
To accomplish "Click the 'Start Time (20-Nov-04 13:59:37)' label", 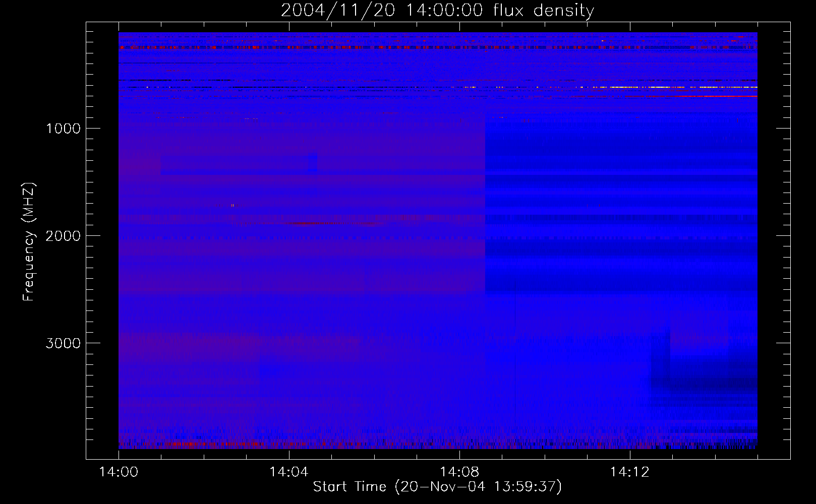I will click(x=437, y=487).
